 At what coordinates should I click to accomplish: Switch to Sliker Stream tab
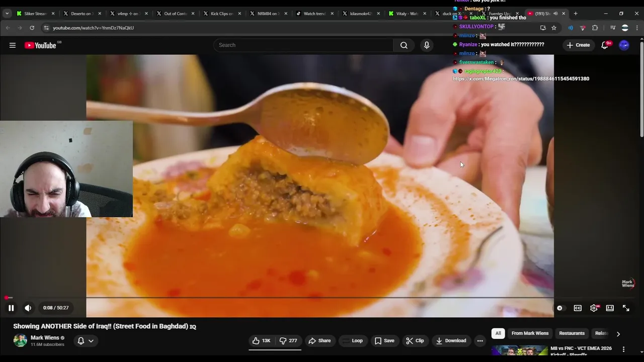(x=35, y=14)
